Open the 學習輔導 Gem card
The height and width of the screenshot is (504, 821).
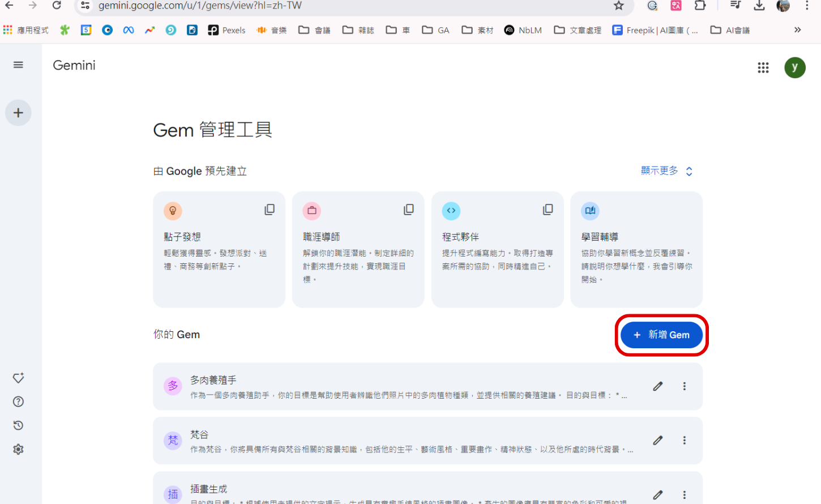coord(636,250)
